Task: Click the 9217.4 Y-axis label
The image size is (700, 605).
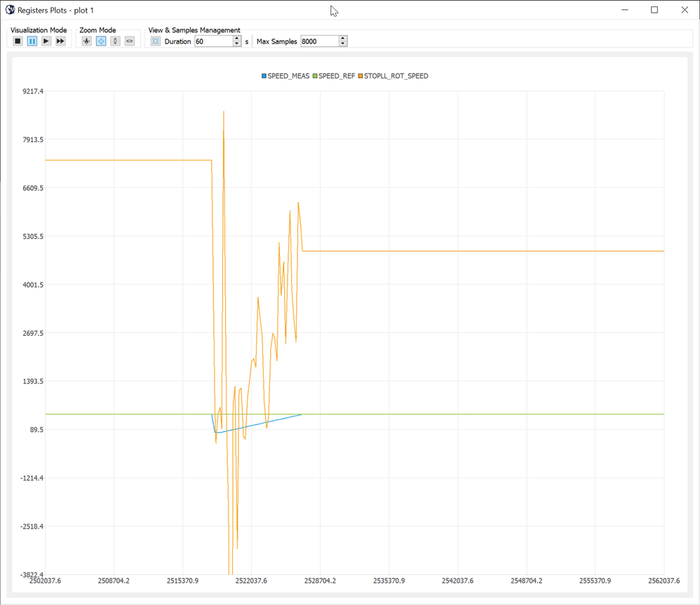Action: tap(33, 91)
